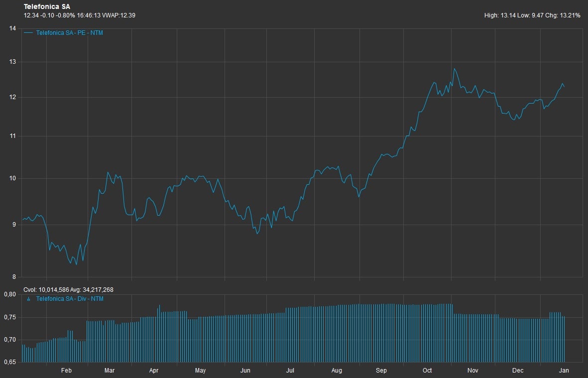
Task: Click the 0,65 value on the dividend axis
Action: [x=10, y=362]
